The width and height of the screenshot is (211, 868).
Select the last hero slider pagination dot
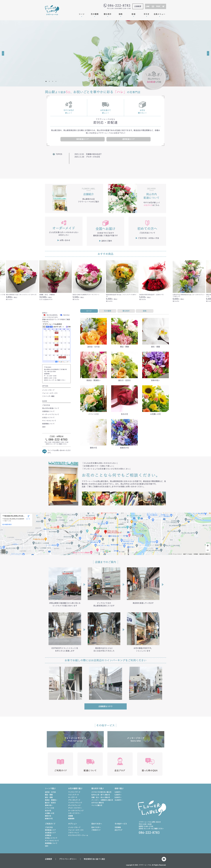coord(56,81)
